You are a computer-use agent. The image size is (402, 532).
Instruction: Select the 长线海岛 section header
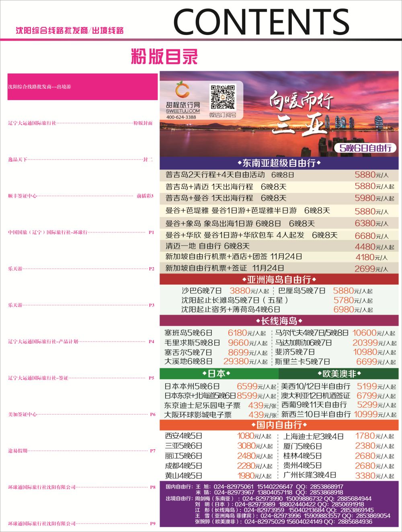tap(279, 321)
